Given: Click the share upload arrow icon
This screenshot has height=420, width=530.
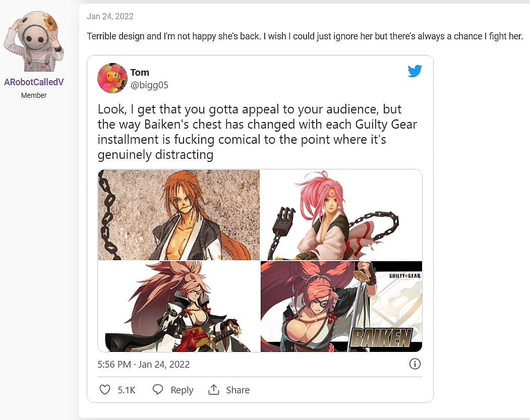Looking at the screenshot, I should click(x=214, y=390).
